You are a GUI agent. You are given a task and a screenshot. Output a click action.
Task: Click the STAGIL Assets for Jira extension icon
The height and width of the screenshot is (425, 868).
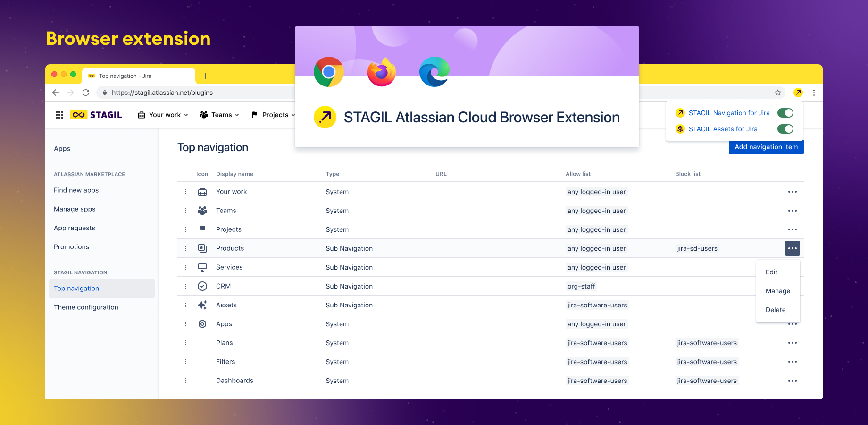coord(680,129)
